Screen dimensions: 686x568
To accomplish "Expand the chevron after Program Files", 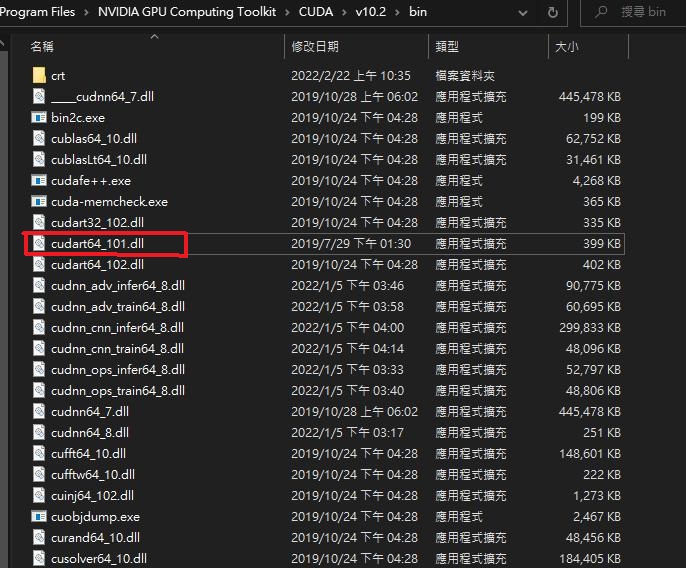I will [86, 12].
